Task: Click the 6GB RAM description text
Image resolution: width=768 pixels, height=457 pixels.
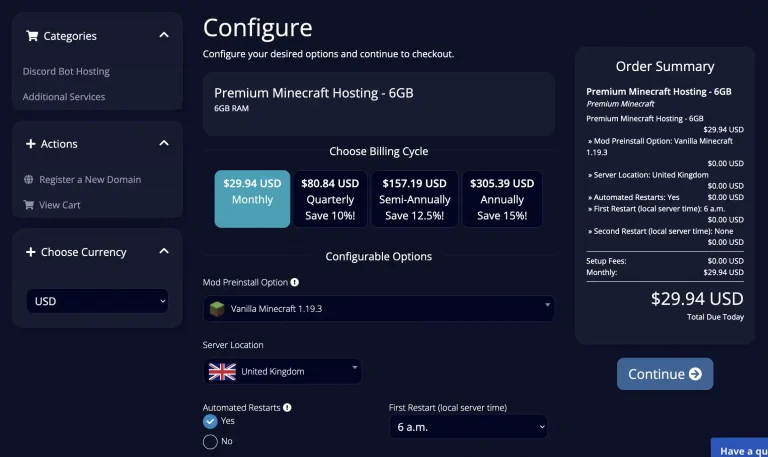Action: (231, 108)
